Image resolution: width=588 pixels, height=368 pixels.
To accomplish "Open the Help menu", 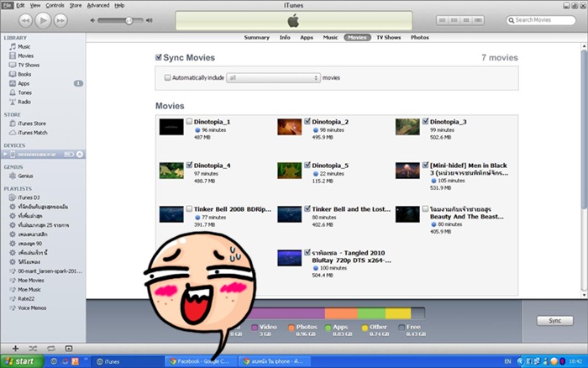I will (x=119, y=5).
